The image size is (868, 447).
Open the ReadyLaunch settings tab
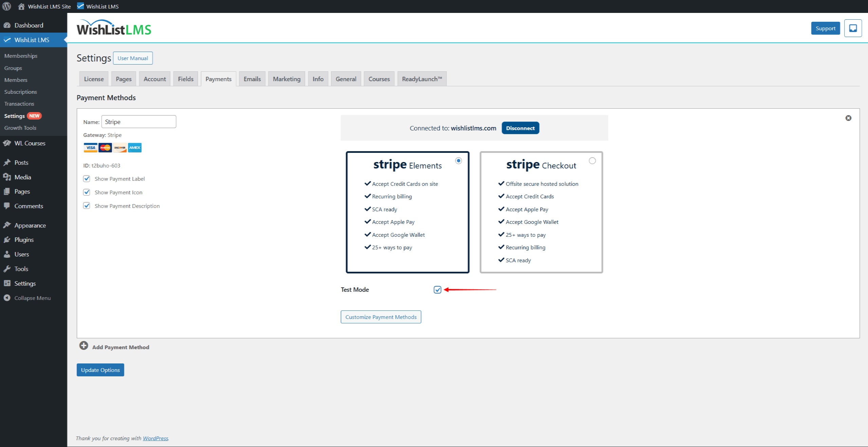[x=422, y=78]
